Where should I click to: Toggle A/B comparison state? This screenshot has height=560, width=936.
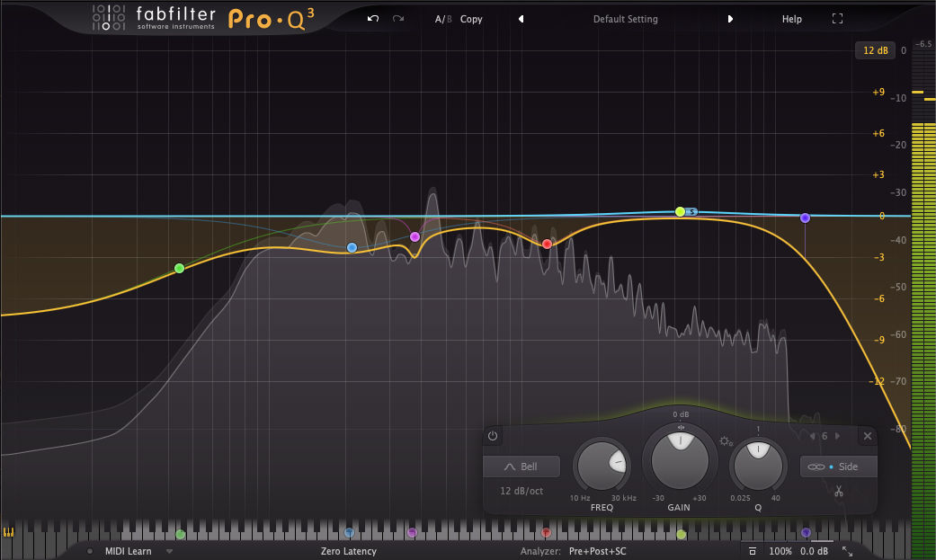click(443, 19)
